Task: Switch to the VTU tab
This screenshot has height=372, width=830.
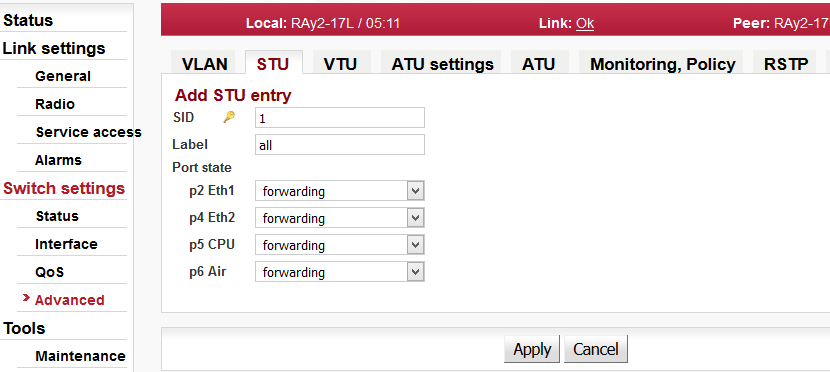Action: point(340,63)
